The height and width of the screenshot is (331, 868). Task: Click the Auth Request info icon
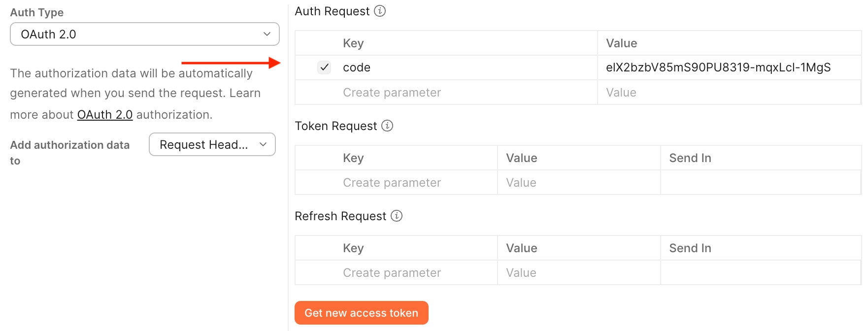(380, 11)
